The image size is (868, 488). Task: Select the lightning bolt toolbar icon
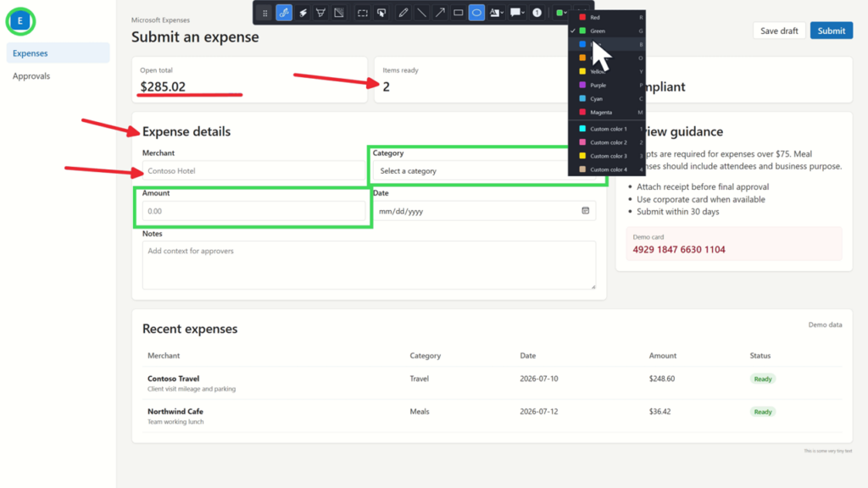[303, 13]
